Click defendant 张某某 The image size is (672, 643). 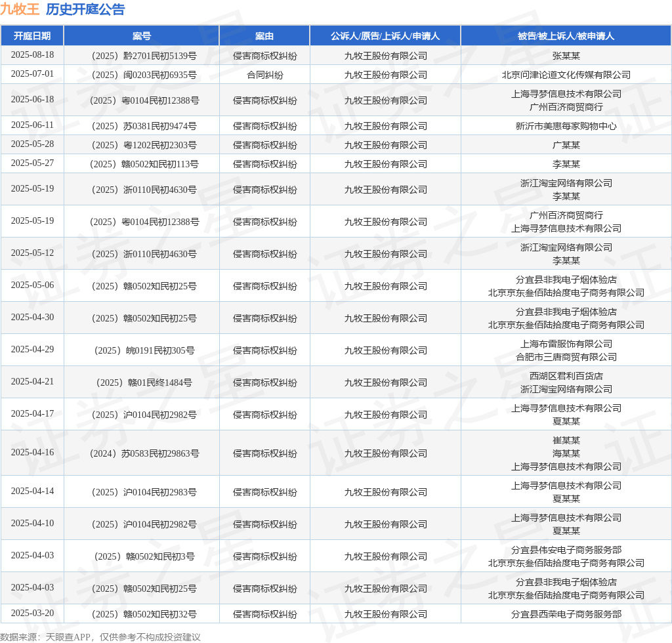[x=566, y=56]
